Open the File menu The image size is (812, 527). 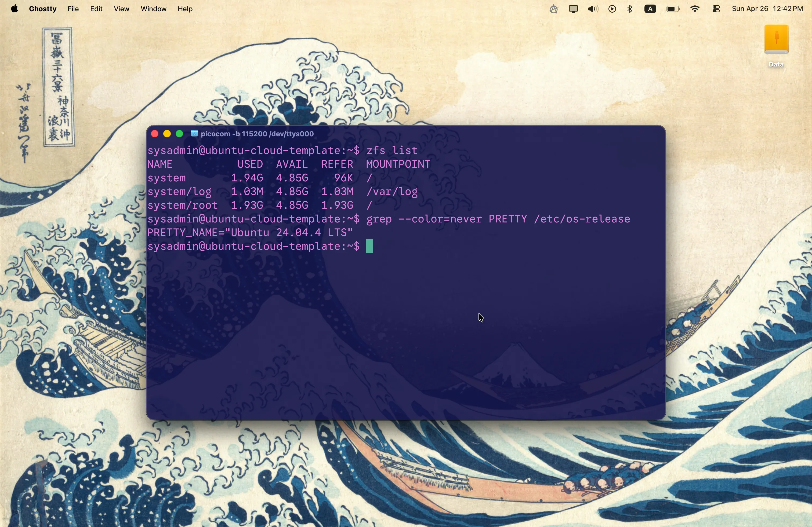[73, 9]
